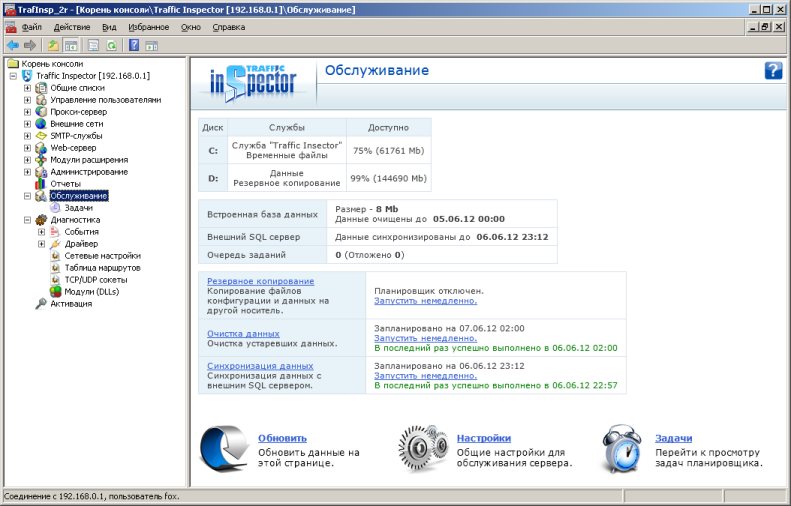The image size is (791, 506).
Task: Click the Администрирование tree icon
Action: (x=41, y=172)
